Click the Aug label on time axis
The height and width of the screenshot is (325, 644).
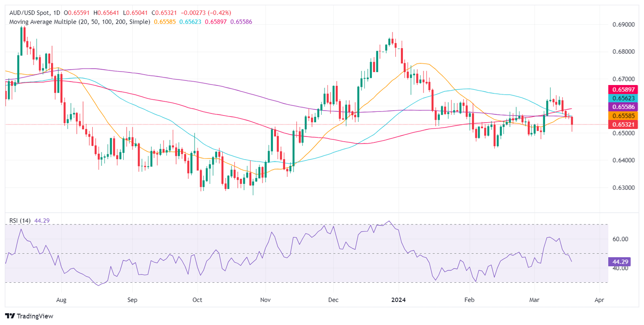click(61, 300)
